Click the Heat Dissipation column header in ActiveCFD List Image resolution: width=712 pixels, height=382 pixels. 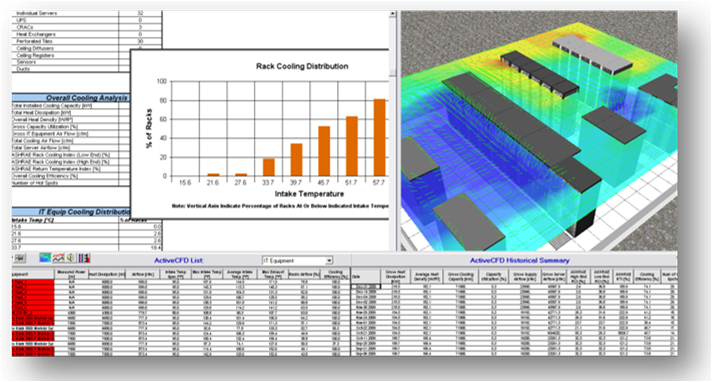(x=107, y=274)
